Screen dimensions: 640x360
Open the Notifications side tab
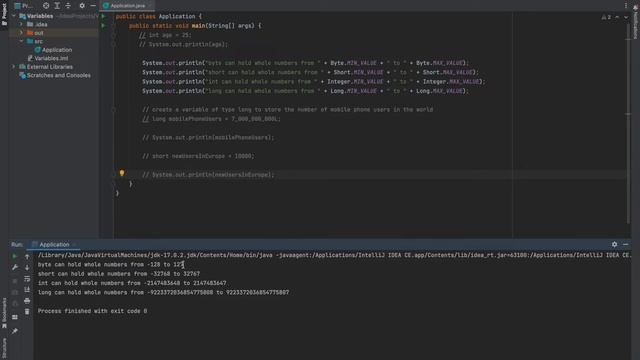click(x=636, y=22)
